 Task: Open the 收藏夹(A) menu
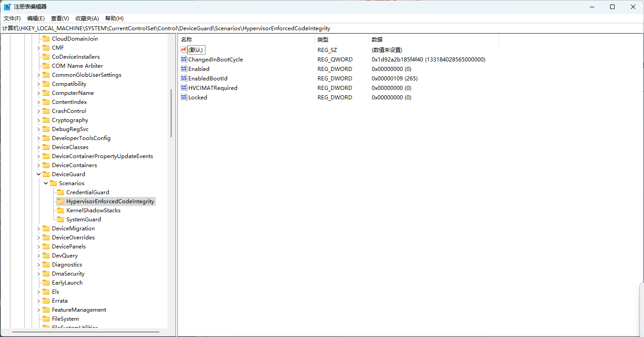tap(87, 19)
